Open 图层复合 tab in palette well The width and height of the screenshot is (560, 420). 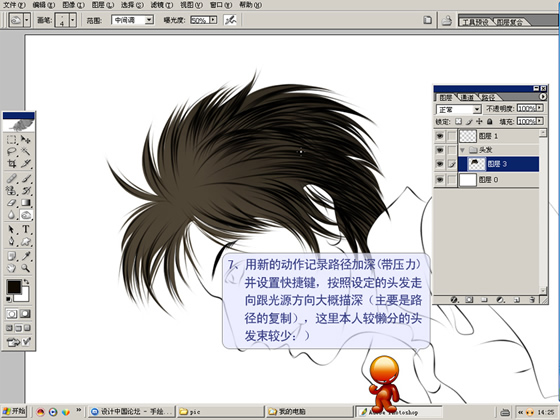(x=510, y=22)
